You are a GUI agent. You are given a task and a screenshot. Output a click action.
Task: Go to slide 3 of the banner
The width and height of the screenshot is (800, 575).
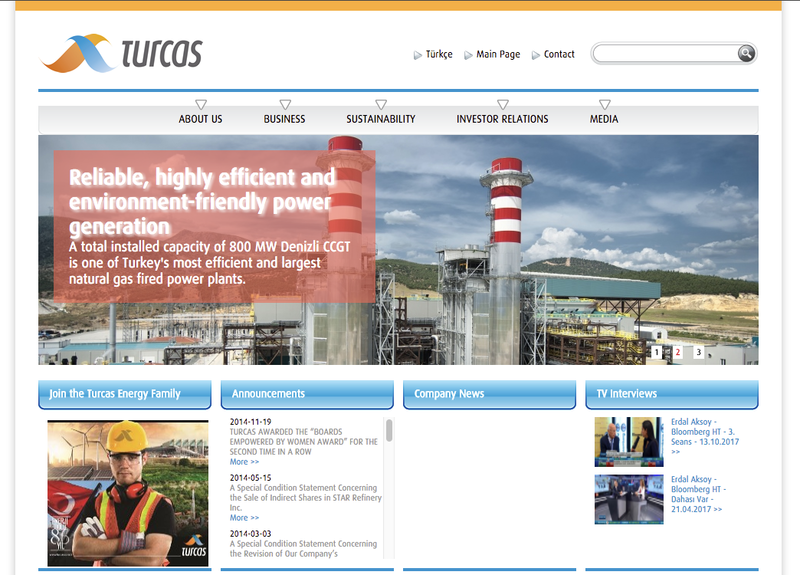pos(698,352)
